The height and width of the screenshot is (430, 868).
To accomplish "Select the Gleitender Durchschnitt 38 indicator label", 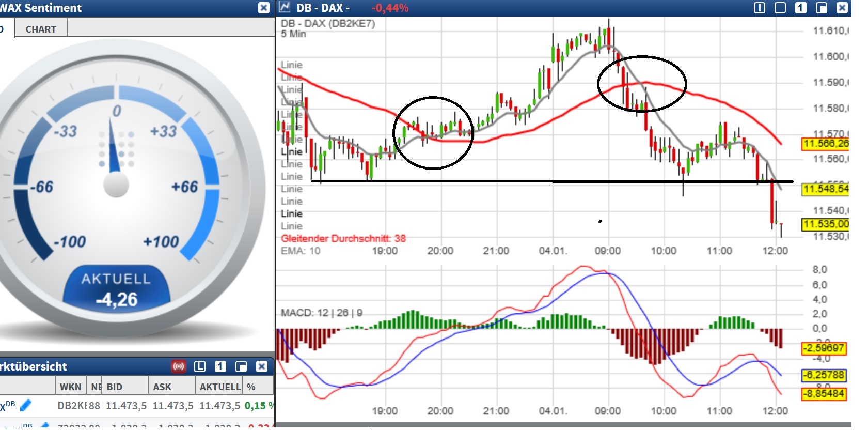I will pyautogui.click(x=343, y=238).
